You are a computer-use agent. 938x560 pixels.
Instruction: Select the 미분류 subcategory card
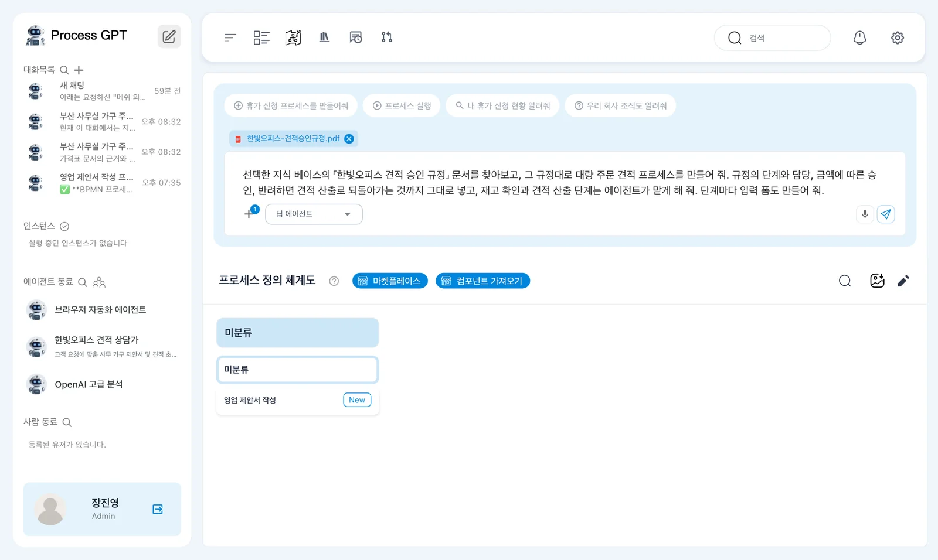[297, 370]
